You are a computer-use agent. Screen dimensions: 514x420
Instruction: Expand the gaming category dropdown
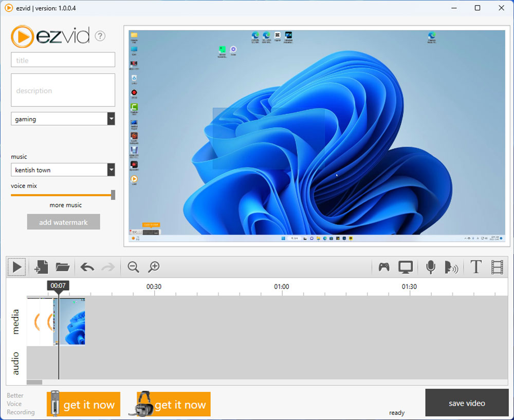(x=111, y=119)
